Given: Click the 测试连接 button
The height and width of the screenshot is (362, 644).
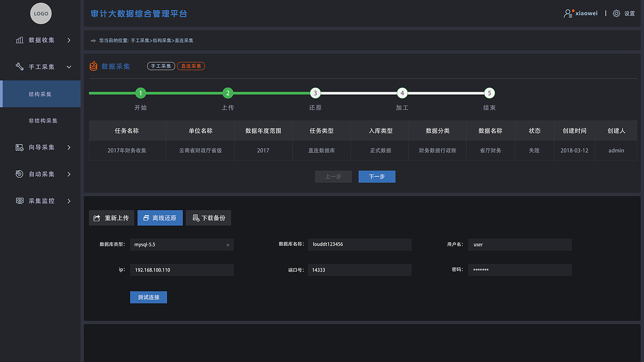Looking at the screenshot, I should 148,297.
